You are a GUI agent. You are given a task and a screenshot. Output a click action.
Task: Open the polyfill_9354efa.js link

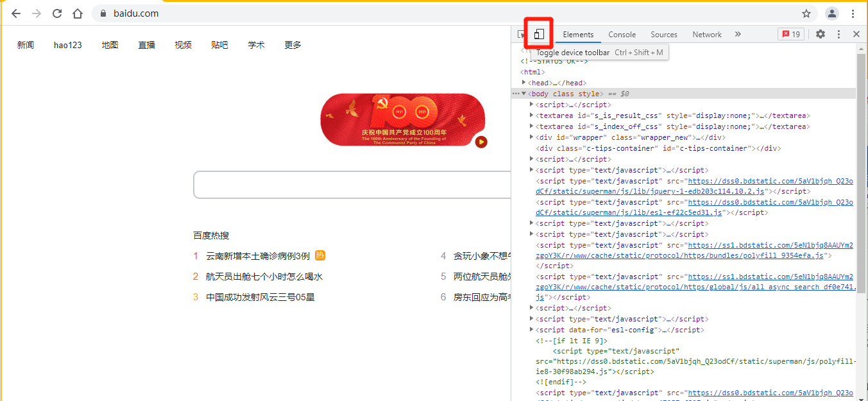coord(695,250)
